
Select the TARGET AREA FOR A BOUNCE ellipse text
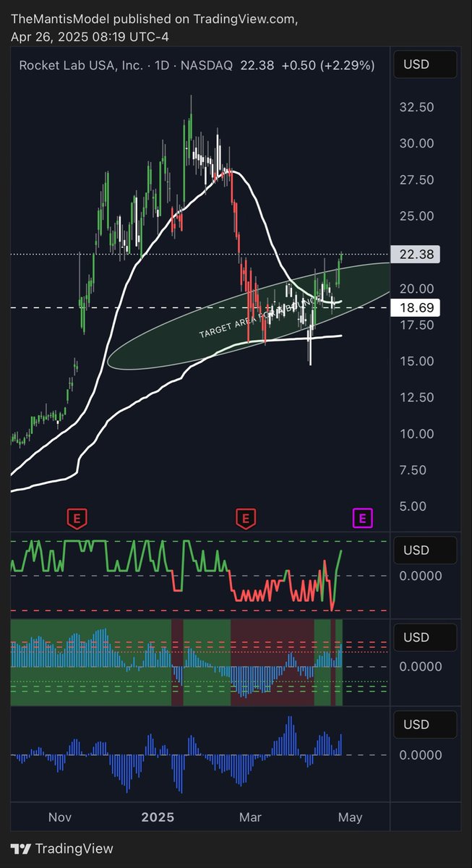(260, 317)
